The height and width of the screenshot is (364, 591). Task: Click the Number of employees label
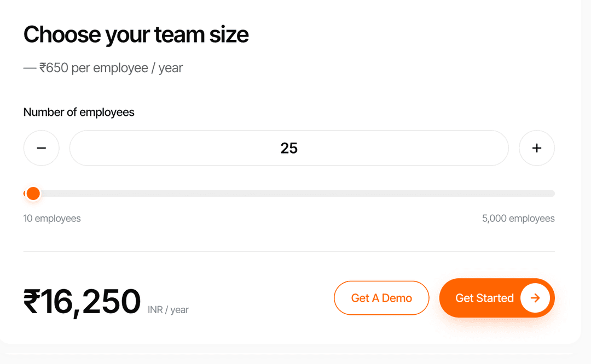[79, 112]
